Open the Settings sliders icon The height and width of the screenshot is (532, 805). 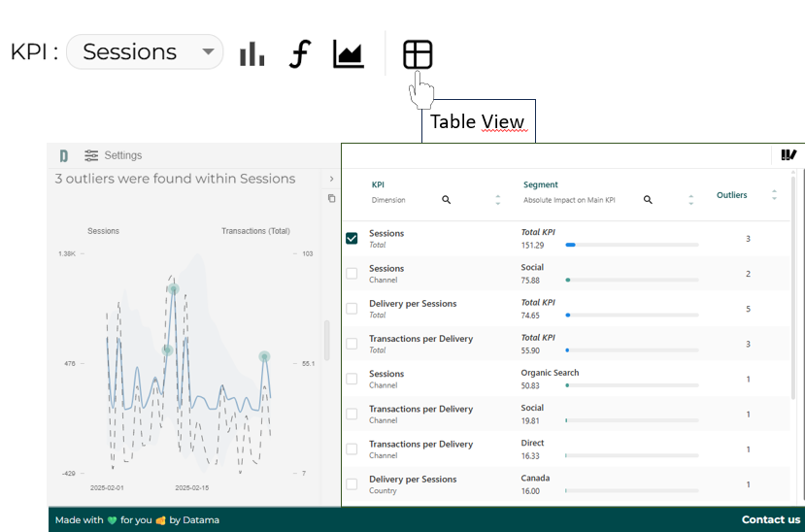pyautogui.click(x=91, y=155)
